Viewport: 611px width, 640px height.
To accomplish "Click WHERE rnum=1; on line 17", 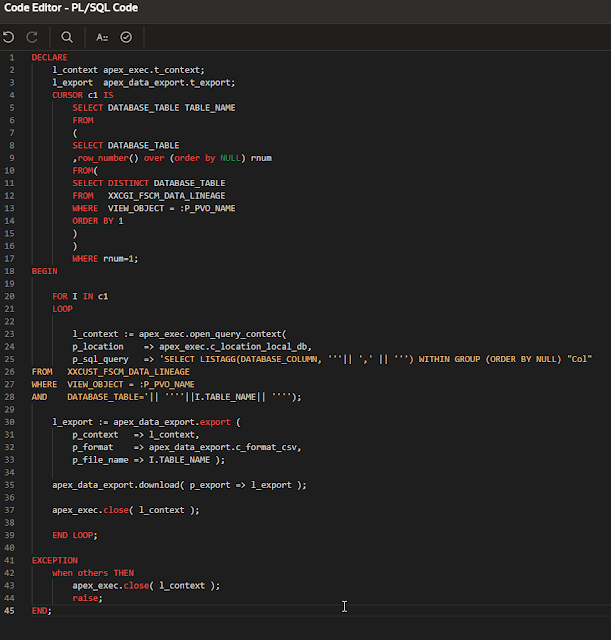I will [105, 259].
